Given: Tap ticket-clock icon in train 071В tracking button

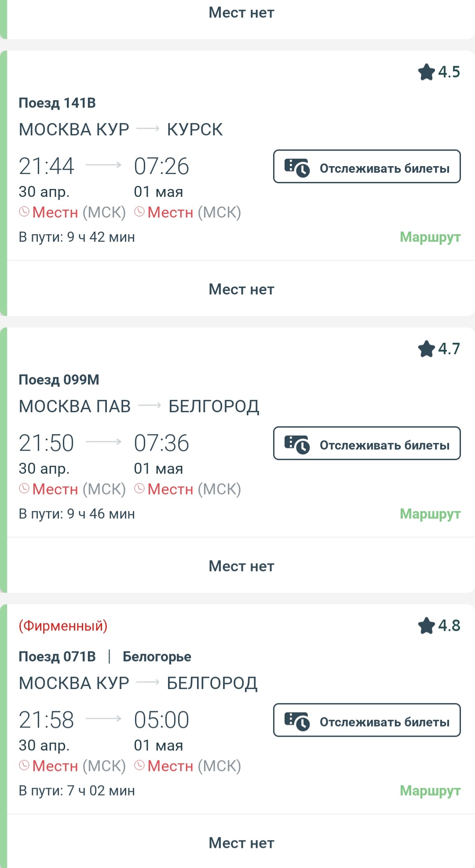Looking at the screenshot, I should [x=297, y=721].
